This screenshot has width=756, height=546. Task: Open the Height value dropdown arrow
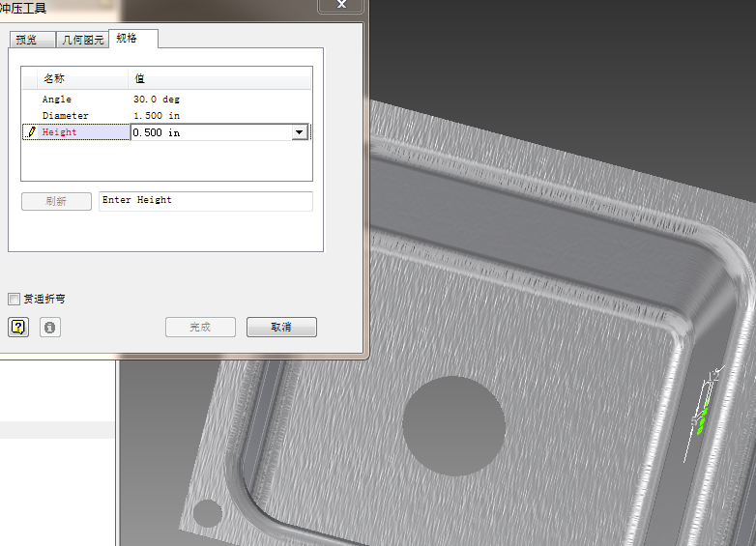[x=299, y=133]
